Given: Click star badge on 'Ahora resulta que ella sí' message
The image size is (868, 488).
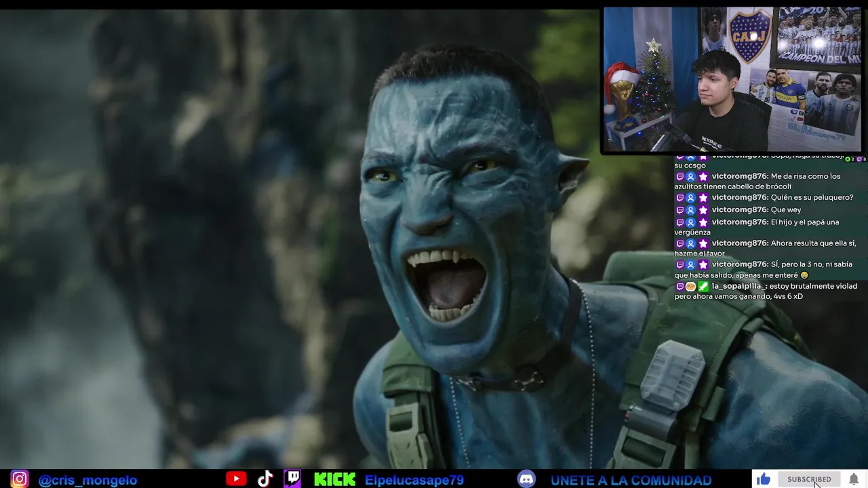Looking at the screenshot, I should [703, 243].
